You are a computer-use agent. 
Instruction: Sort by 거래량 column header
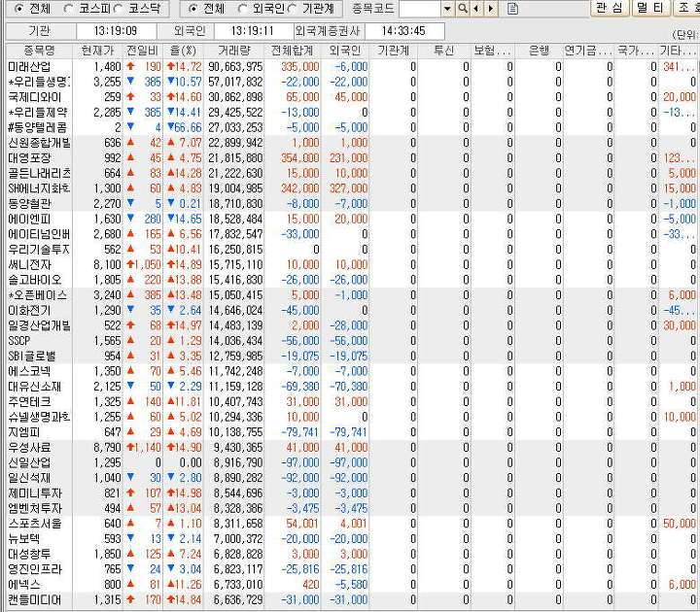(x=234, y=51)
